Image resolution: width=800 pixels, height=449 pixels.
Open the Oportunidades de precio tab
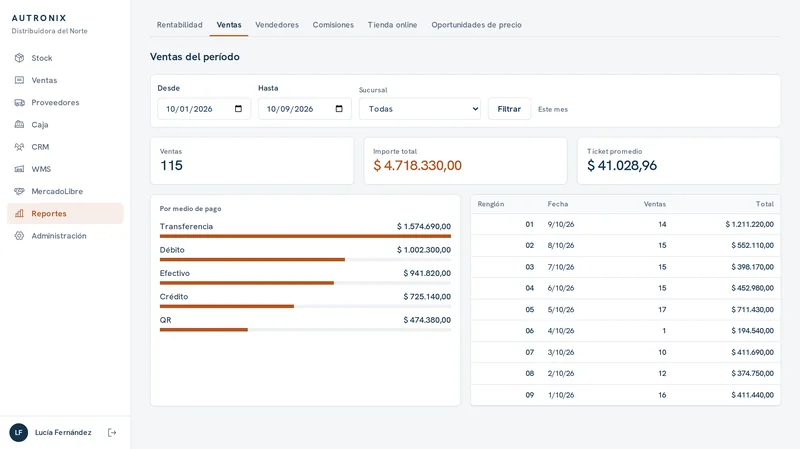(477, 24)
